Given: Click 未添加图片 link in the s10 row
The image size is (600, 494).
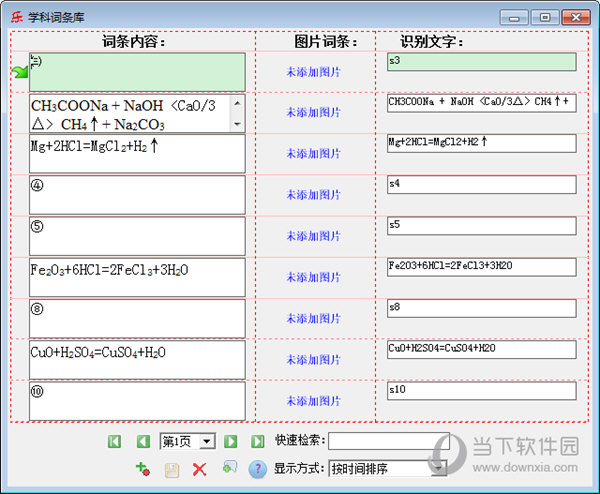Looking at the screenshot, I should 313,401.
